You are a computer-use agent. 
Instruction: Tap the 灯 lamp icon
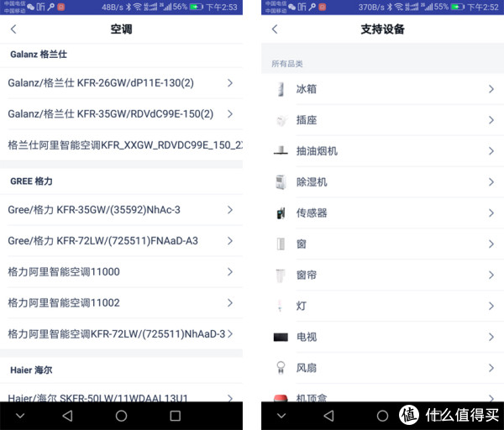(281, 306)
